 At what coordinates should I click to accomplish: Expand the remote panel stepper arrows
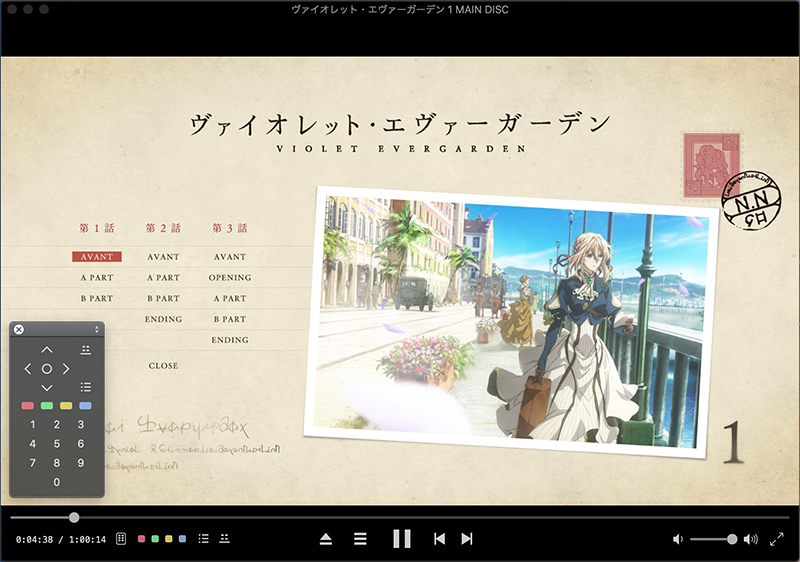coord(97,329)
